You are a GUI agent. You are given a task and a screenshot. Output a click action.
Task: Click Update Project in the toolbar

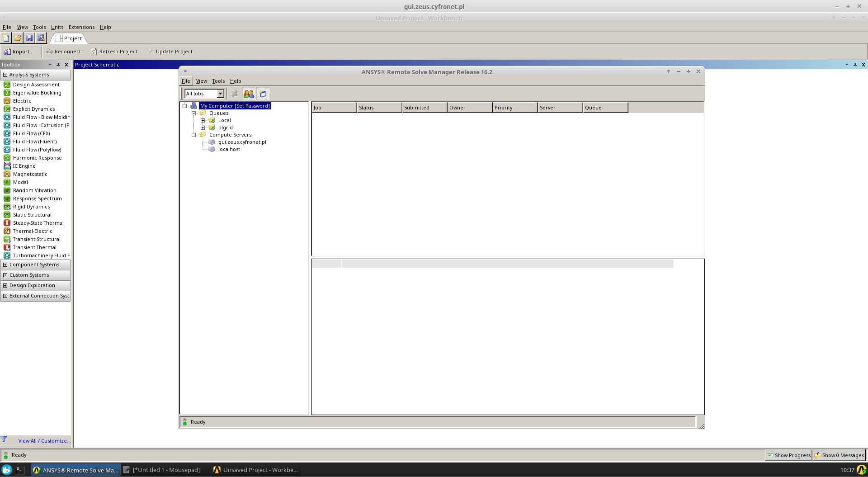click(170, 52)
